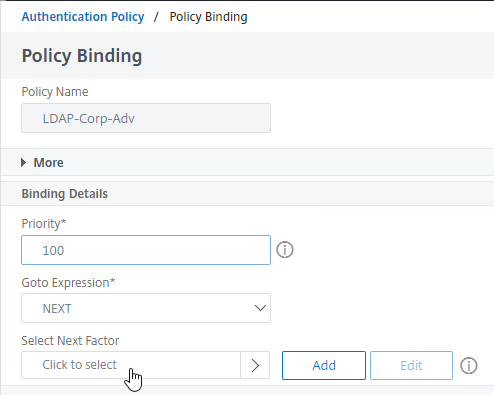The width and height of the screenshot is (494, 395).
Task: Go back via Authentication Policy breadcrumb link
Action: coord(83,17)
